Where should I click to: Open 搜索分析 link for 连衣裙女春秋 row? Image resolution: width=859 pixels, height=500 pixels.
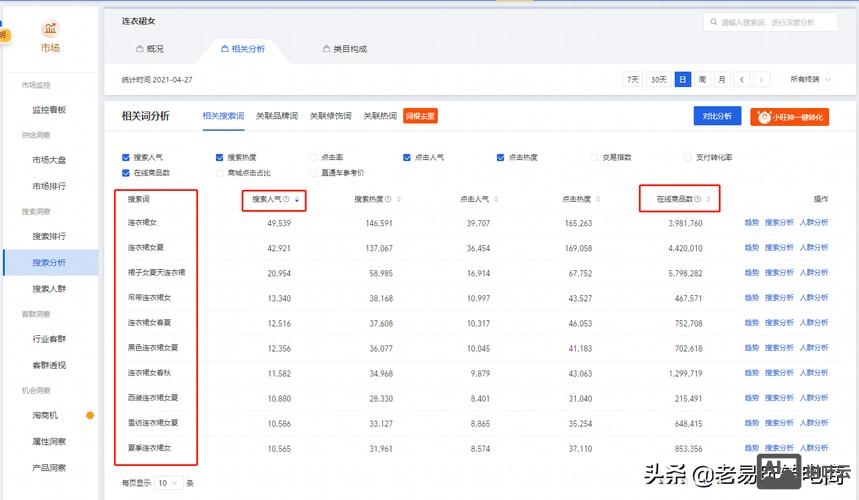pyautogui.click(x=779, y=373)
